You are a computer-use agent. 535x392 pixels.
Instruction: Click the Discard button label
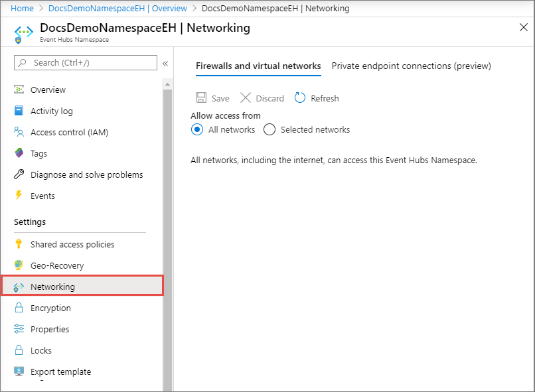(x=270, y=98)
